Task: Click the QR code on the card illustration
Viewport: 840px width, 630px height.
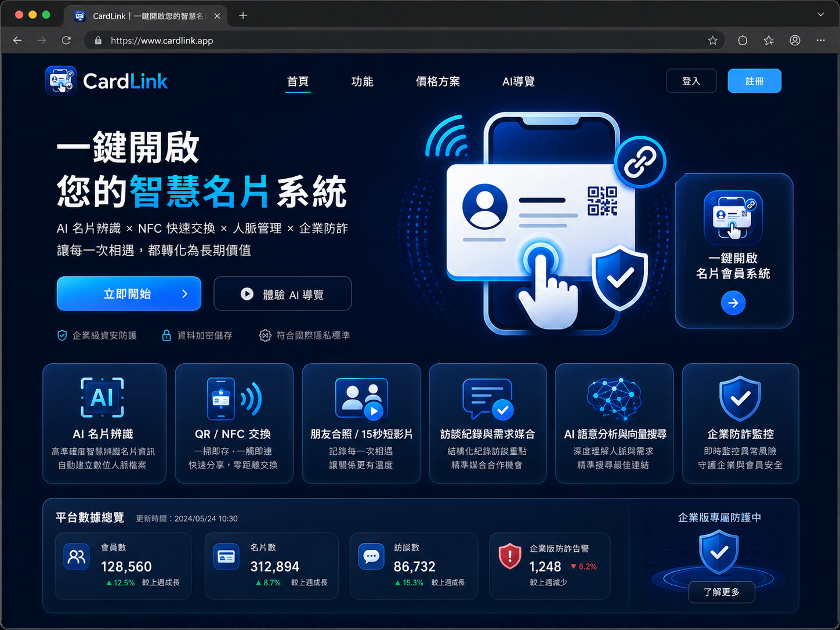Action: tap(602, 201)
